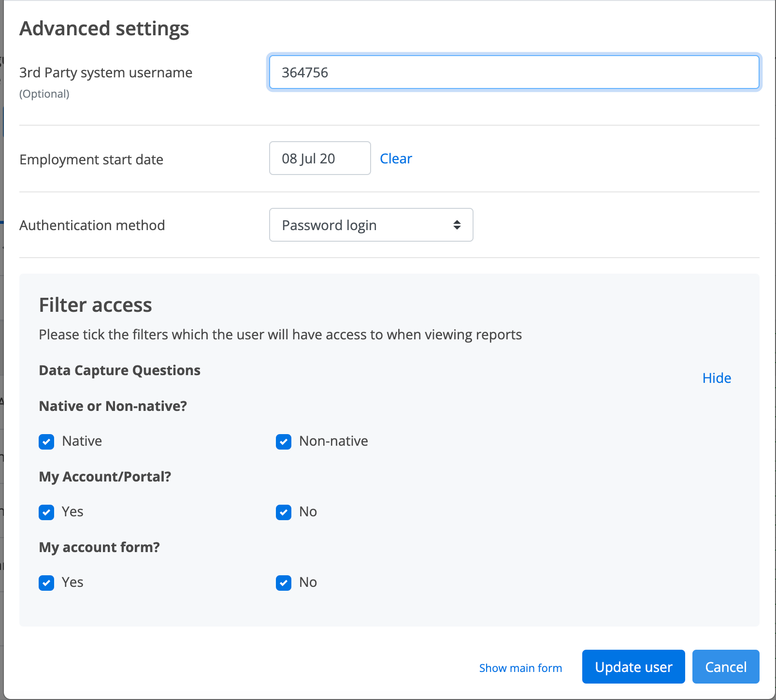Uncheck the Native filter checkbox
The width and height of the screenshot is (776, 700).
pos(46,441)
